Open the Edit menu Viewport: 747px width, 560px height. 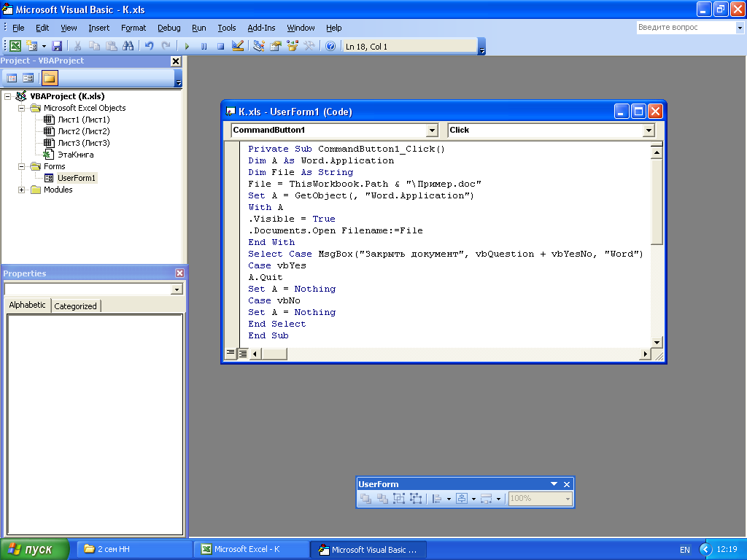click(42, 28)
